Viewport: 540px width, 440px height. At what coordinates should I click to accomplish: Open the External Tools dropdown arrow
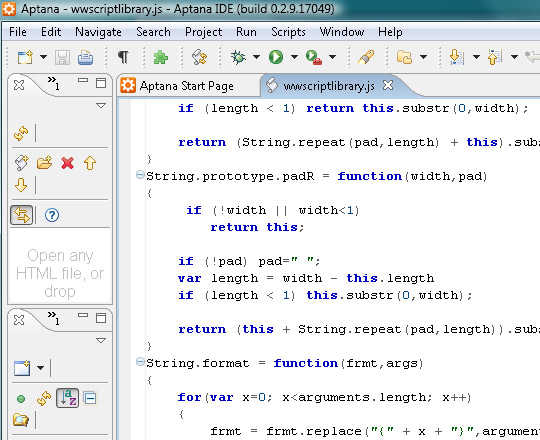point(332,57)
